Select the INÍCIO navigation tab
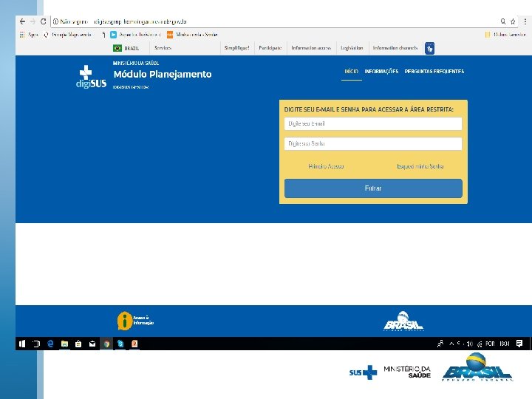 click(352, 71)
